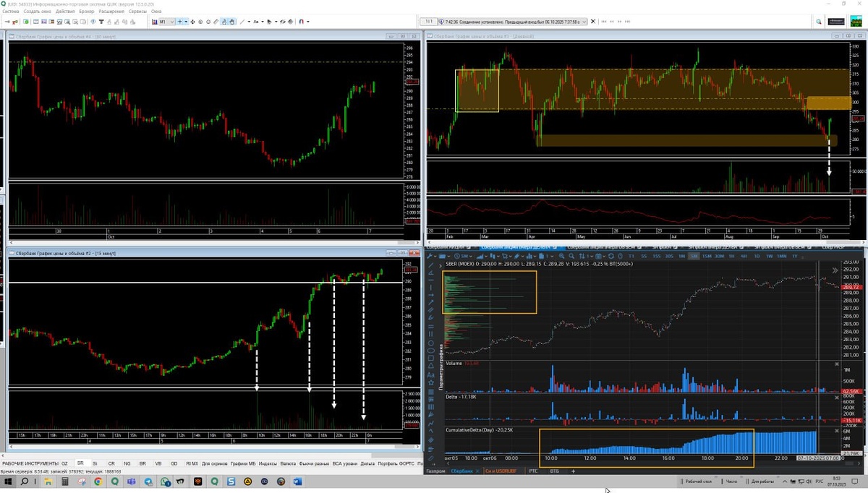
Task: Open the Окна menu
Action: point(156,12)
